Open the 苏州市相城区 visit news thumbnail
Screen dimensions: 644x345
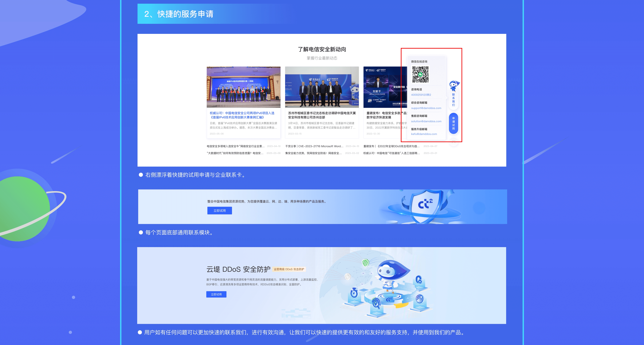click(x=322, y=87)
